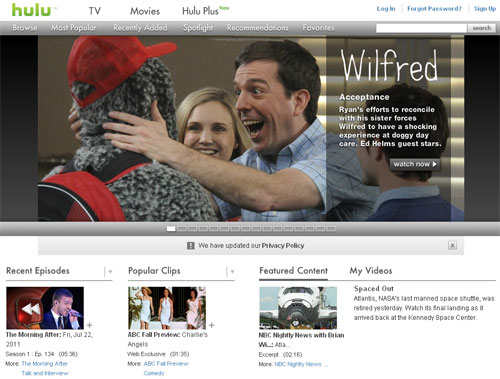Add The Morning After to queue with plus icon

pos(89,325)
